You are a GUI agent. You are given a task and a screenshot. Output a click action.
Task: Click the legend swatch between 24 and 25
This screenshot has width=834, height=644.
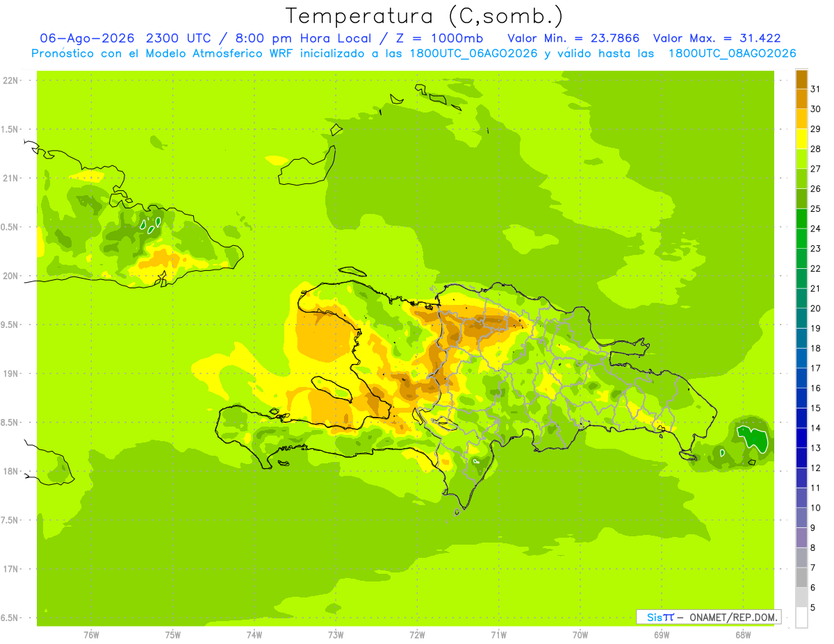801,219
